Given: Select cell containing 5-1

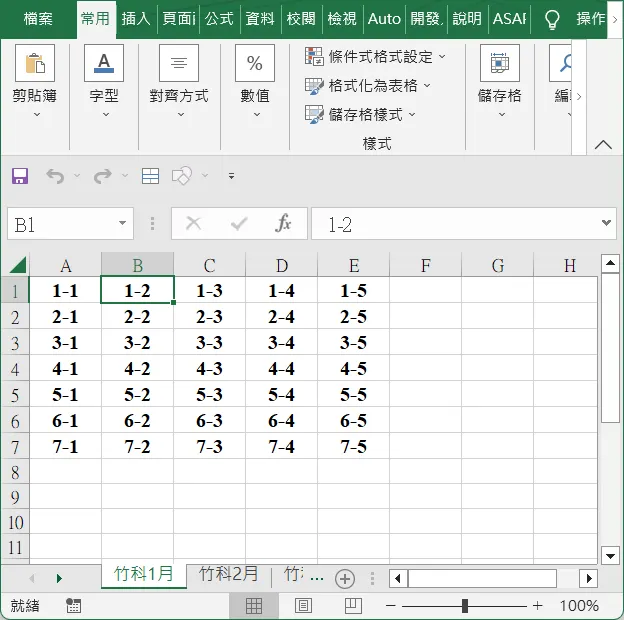Looking at the screenshot, I should point(65,395).
